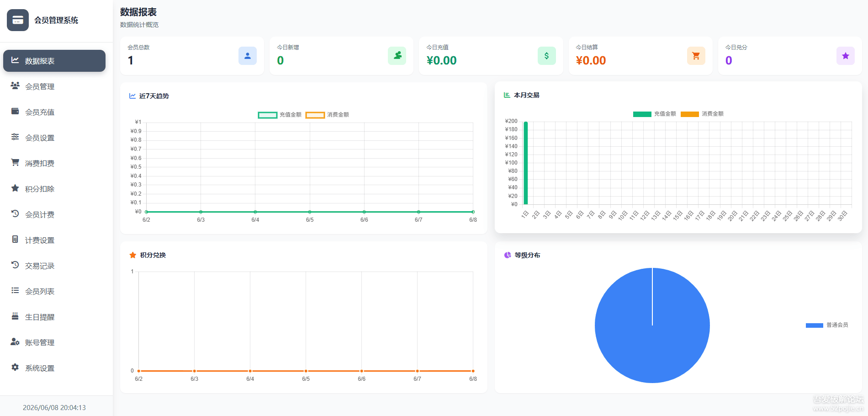Click the 消费扣费 shopping cart icon
This screenshot has height=416, width=868.
[x=15, y=162]
